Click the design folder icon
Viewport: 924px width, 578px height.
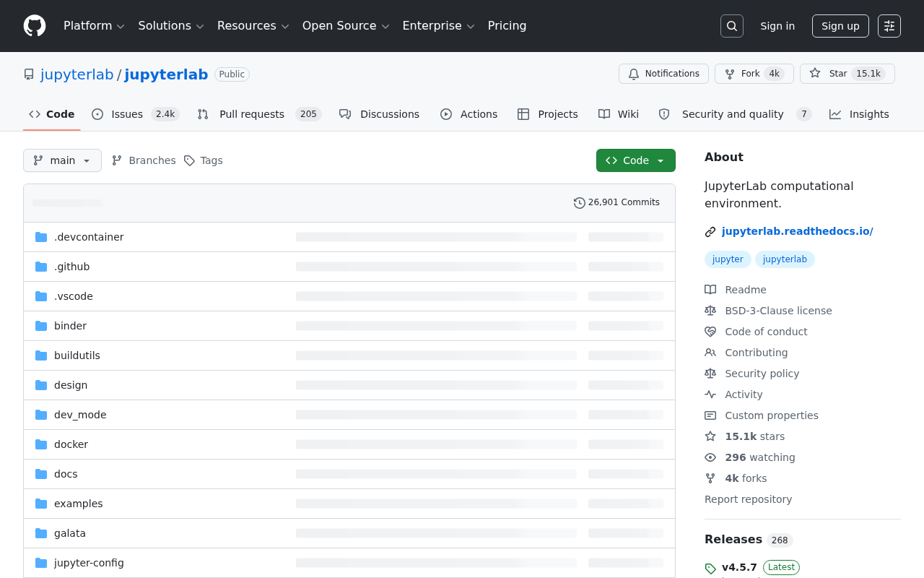pyautogui.click(x=41, y=385)
